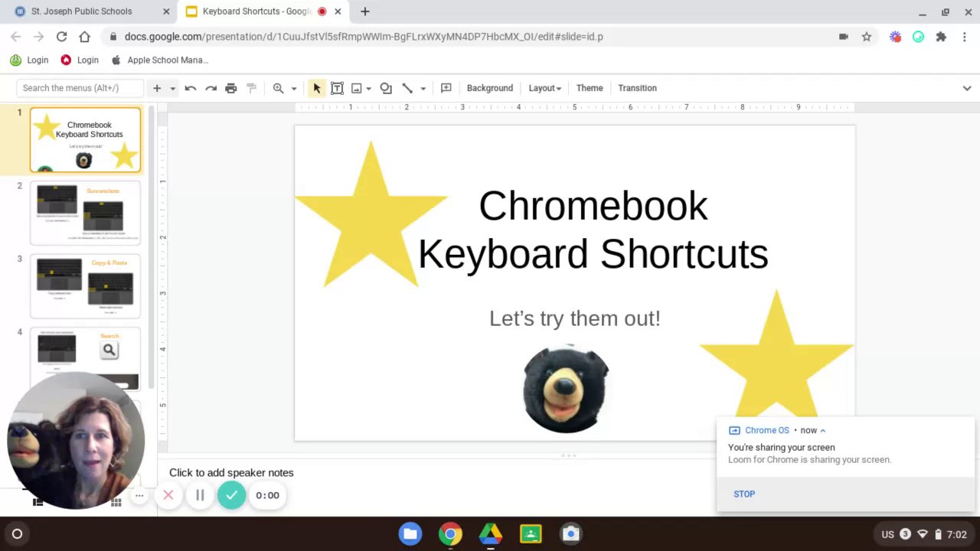Select the Shape tool
980x551 pixels.
[x=386, y=88]
